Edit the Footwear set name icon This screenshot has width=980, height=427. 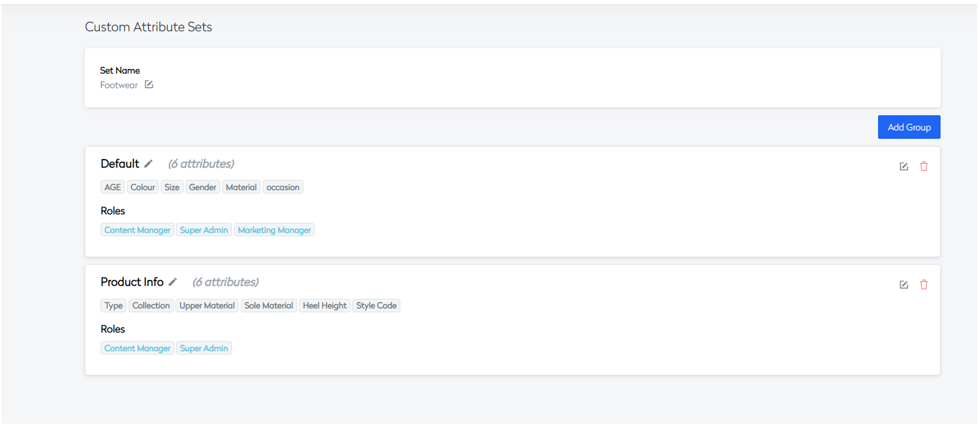pos(149,84)
